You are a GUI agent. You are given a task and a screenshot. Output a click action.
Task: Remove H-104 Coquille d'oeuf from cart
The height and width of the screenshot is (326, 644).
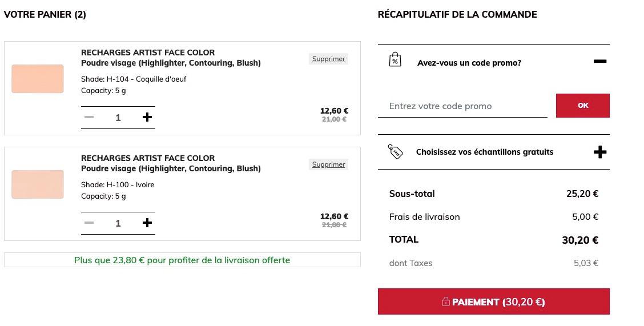tap(329, 59)
